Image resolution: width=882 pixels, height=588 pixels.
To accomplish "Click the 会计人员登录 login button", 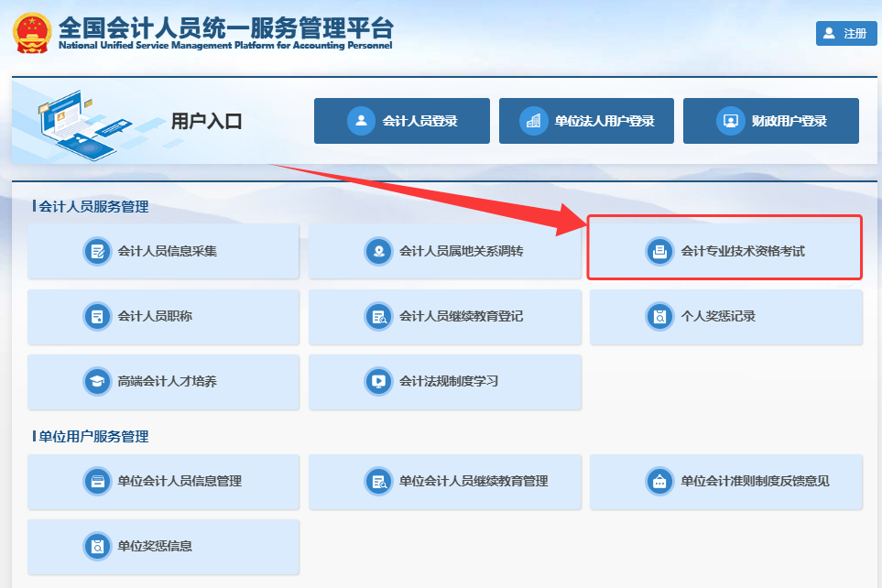I will click(401, 120).
